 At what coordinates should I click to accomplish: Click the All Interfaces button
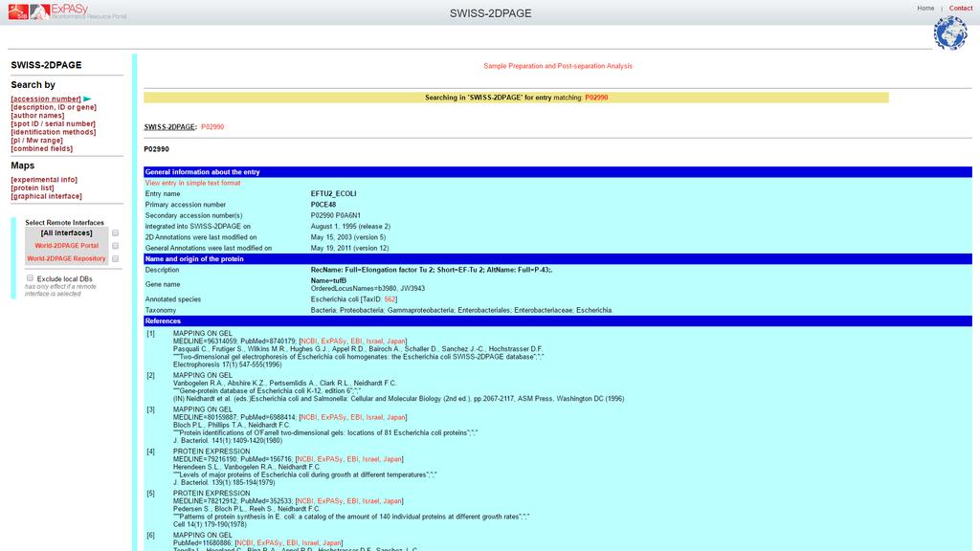tap(66, 233)
